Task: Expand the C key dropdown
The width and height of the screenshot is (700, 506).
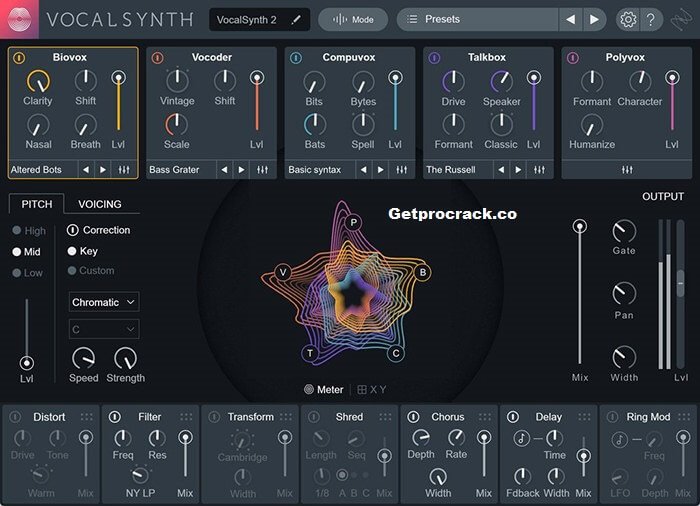Action: click(104, 329)
